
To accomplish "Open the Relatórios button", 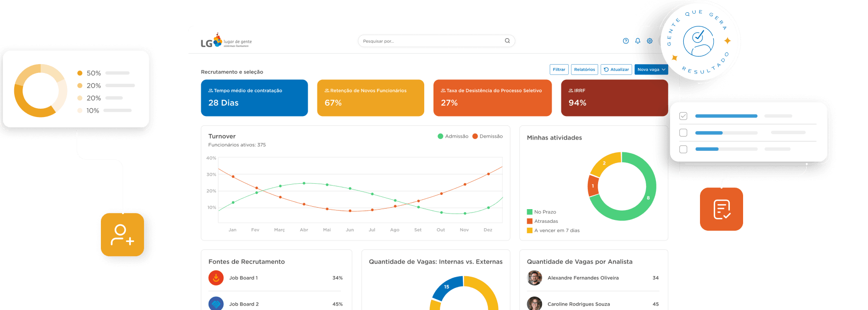I will (584, 70).
